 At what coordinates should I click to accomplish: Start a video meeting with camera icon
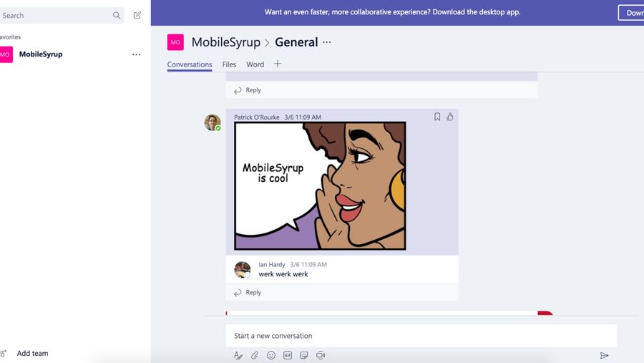[x=321, y=355]
